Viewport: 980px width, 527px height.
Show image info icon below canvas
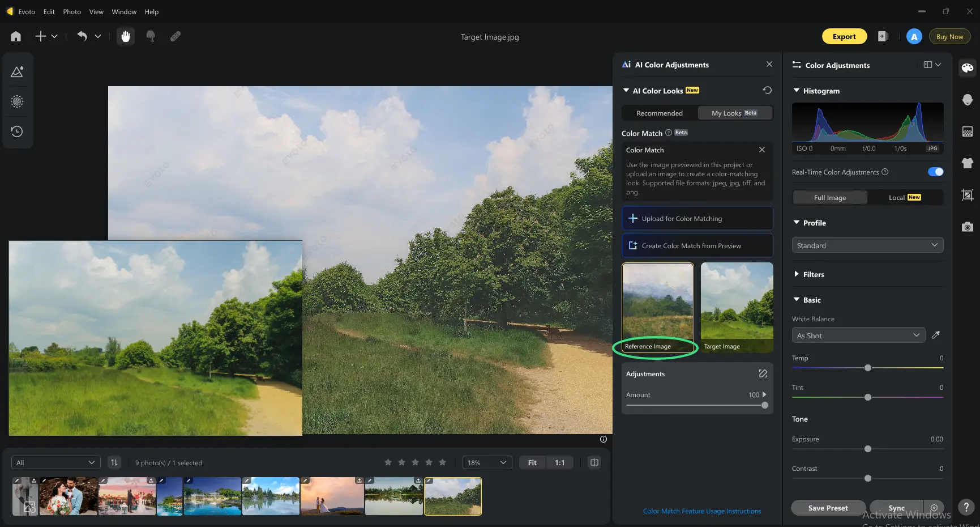click(x=603, y=439)
